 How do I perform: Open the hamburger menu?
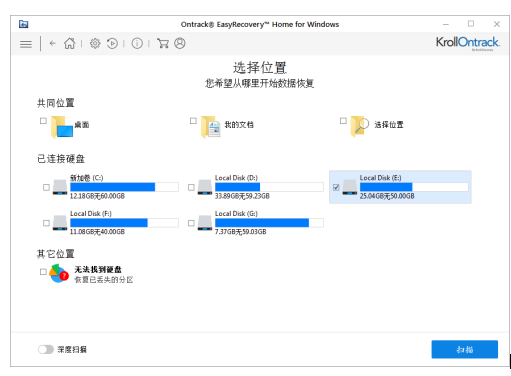26,44
